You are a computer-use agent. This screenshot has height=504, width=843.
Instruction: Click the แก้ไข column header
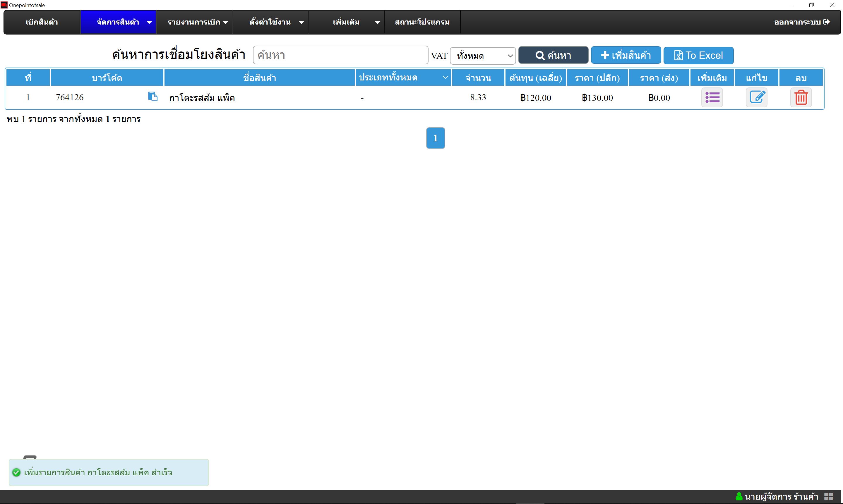coord(756,78)
